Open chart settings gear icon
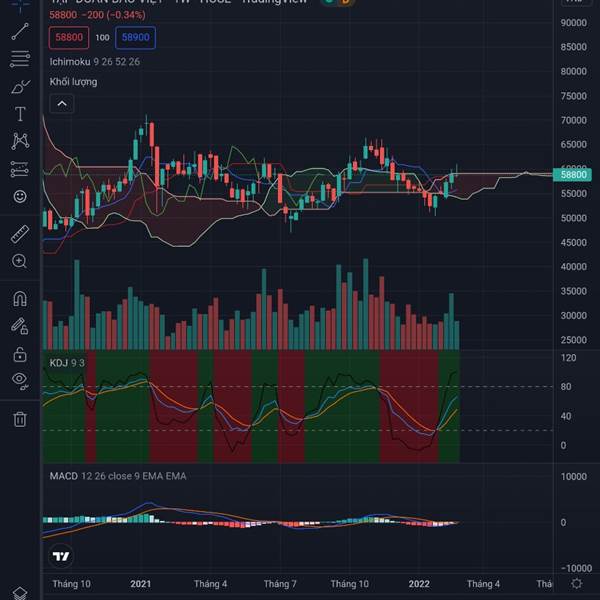Screen dimensions: 600x600 tap(576, 584)
